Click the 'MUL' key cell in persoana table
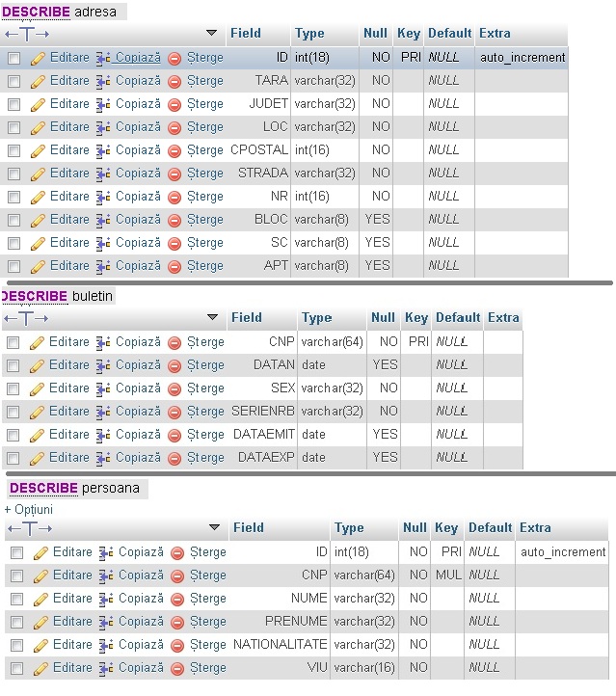 [448, 576]
